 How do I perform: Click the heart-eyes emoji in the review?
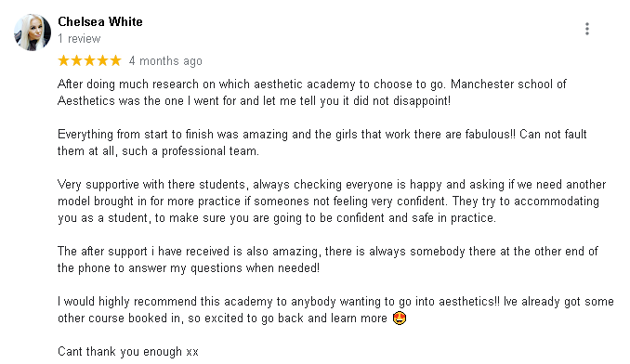click(400, 318)
